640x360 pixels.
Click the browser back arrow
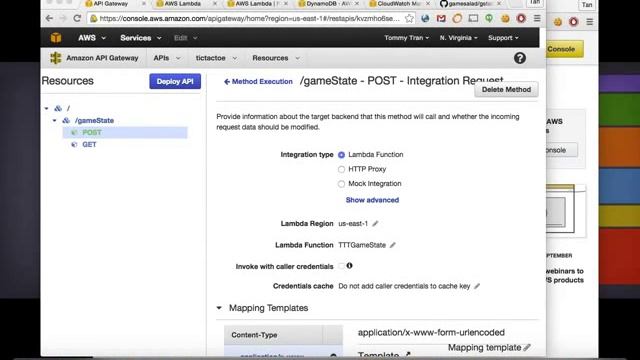49,18
